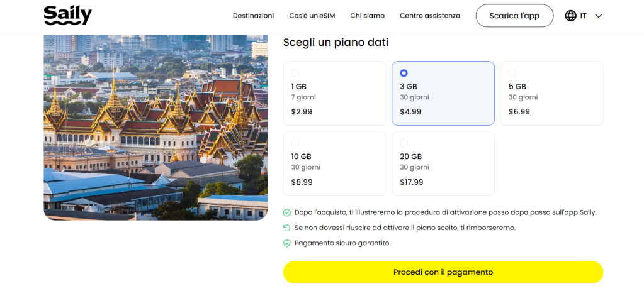Select the 1 GB radio button
The image size is (644, 308).
point(295,73)
